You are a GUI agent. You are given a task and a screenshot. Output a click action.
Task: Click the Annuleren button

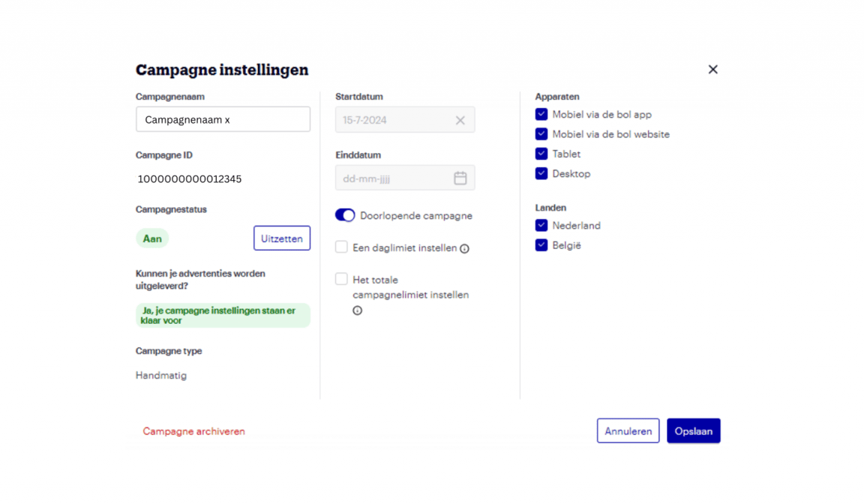pos(628,431)
